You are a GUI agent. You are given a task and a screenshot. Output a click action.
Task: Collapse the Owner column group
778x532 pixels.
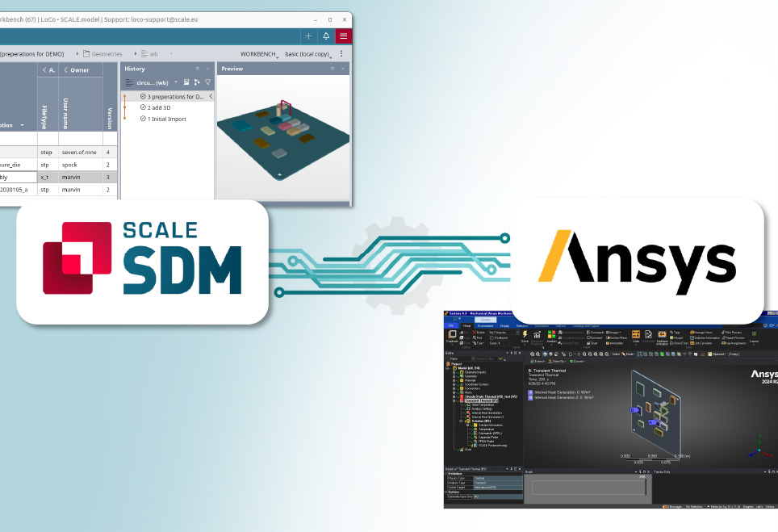(66, 70)
